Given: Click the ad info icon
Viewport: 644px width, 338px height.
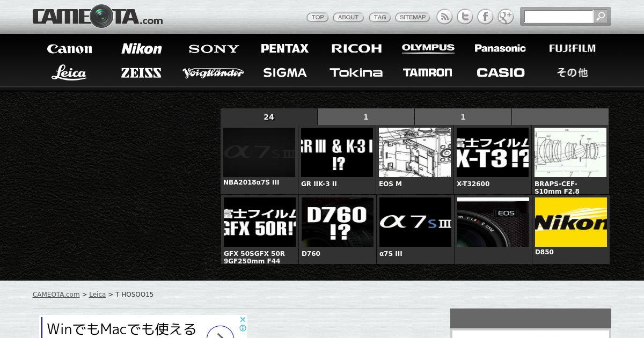Looking at the screenshot, I should 243,328.
